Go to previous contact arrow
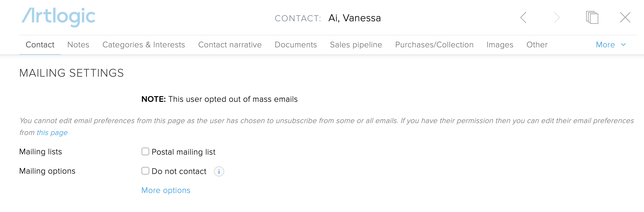644x212 pixels. [x=523, y=17]
